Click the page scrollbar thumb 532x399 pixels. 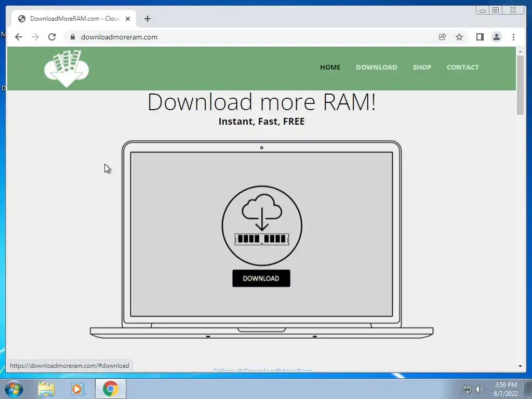(520, 85)
